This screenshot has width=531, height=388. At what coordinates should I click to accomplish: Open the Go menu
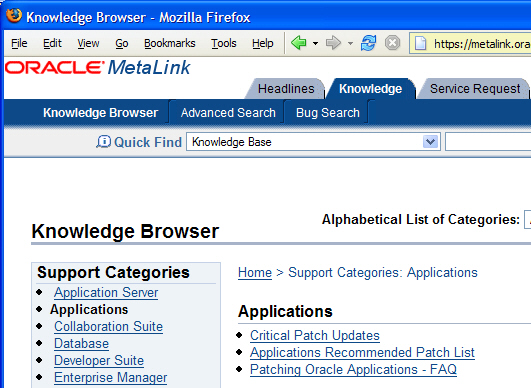coord(122,43)
